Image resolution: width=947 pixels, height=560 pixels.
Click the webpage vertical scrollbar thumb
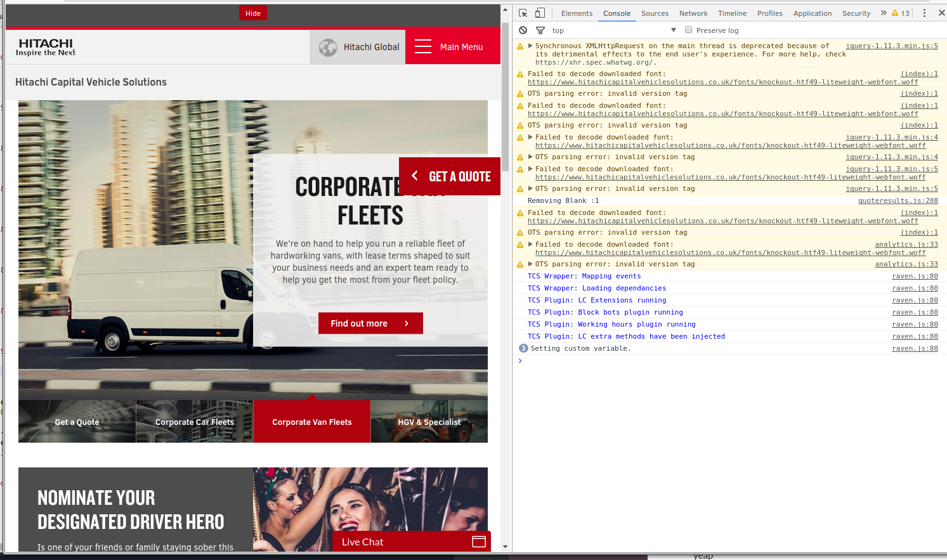point(505,96)
